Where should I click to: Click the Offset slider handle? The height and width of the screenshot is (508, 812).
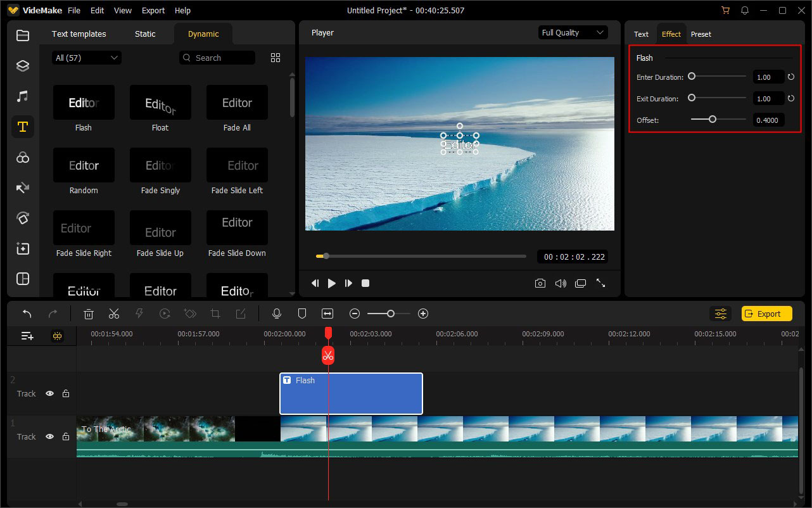click(713, 119)
